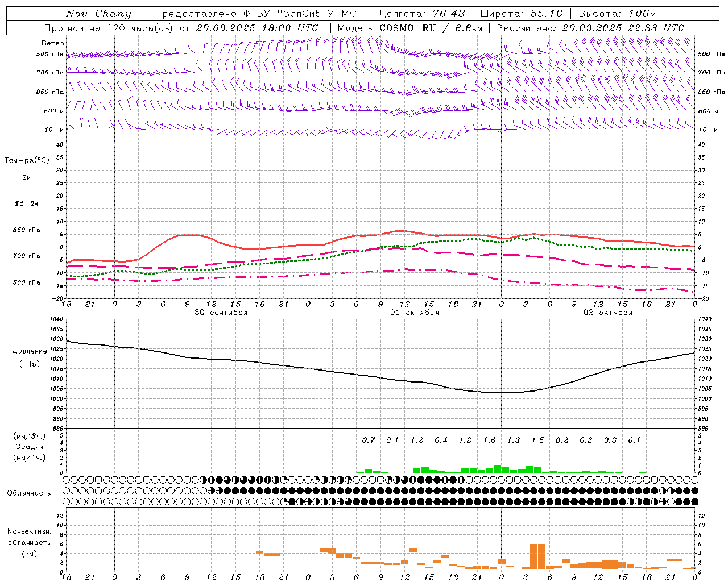Click the 'Давление' pressure panel label
The width and height of the screenshot is (728, 582).
[30, 351]
